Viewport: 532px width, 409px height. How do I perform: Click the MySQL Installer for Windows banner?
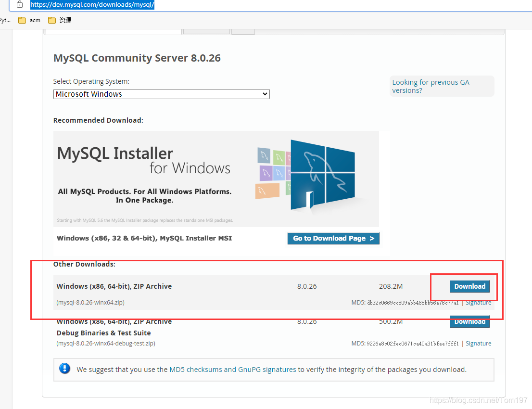[x=216, y=179]
